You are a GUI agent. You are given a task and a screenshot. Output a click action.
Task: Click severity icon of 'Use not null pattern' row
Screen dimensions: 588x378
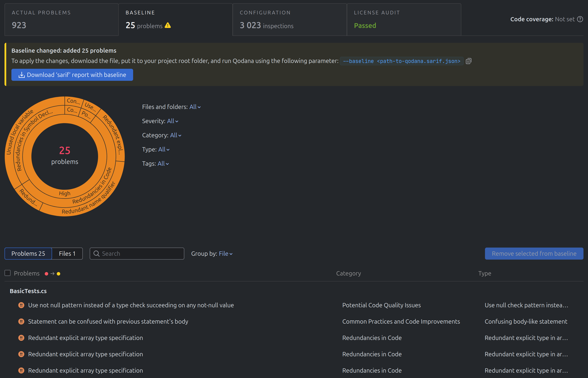pyautogui.click(x=21, y=305)
